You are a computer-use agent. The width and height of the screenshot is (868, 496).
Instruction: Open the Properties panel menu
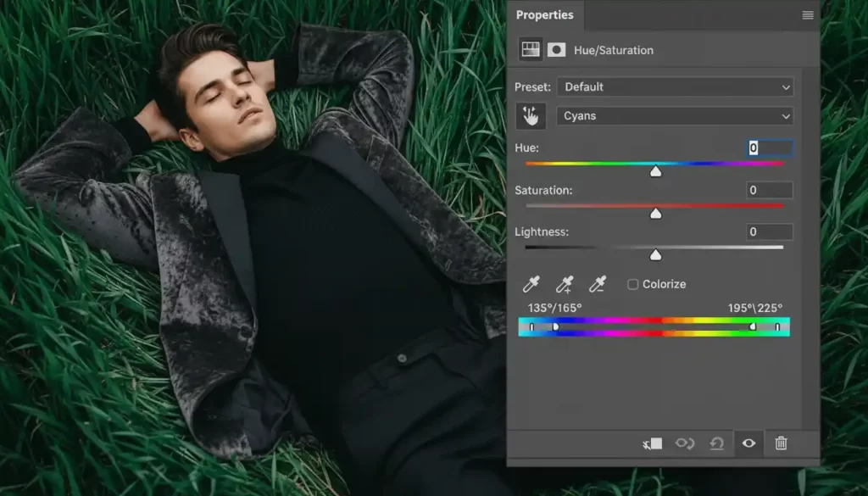(806, 14)
